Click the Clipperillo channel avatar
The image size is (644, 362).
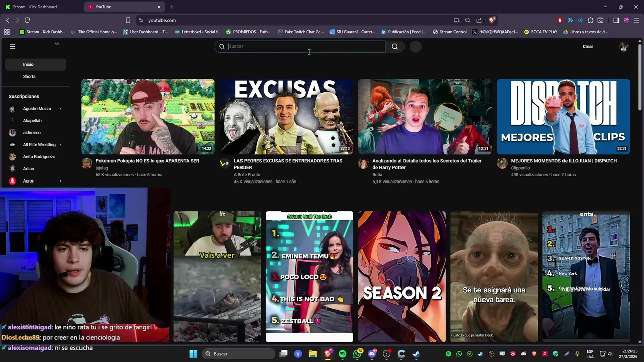click(502, 163)
